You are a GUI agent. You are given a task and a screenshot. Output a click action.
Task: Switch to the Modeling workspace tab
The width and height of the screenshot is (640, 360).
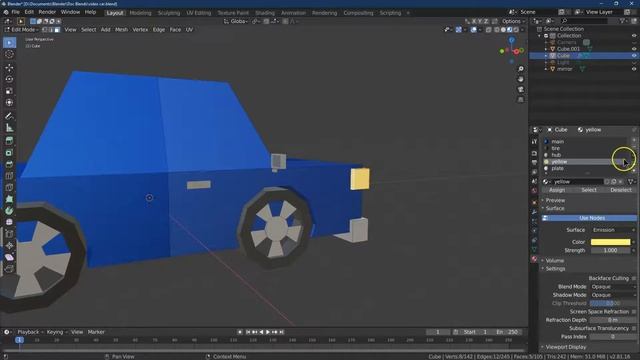[x=140, y=13]
